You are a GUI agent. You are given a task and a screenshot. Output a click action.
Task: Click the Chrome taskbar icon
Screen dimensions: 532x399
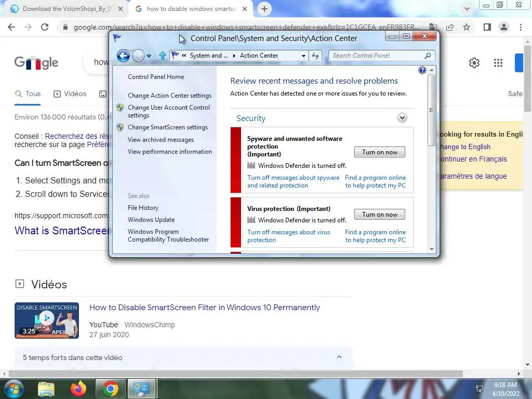111,389
